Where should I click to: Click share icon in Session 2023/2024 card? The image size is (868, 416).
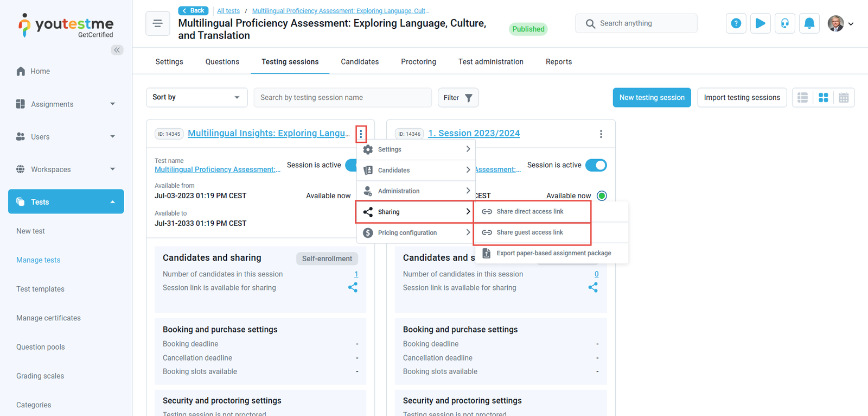593,287
